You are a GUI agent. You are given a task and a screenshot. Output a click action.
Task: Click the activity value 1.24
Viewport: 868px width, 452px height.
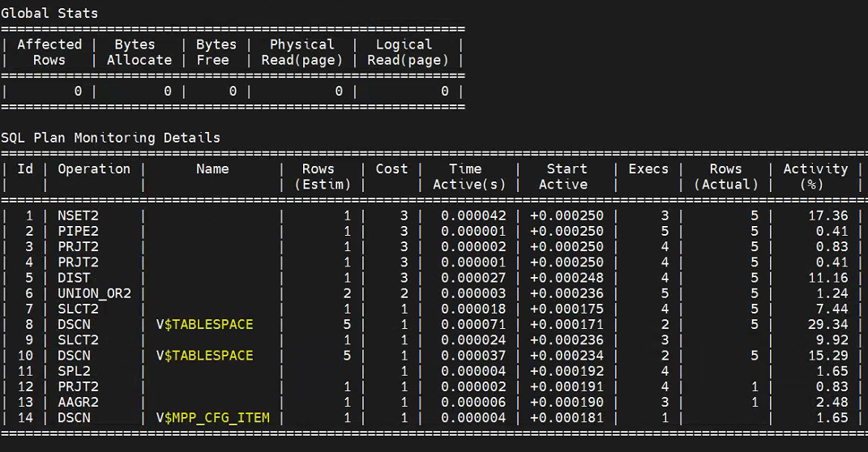832,293
